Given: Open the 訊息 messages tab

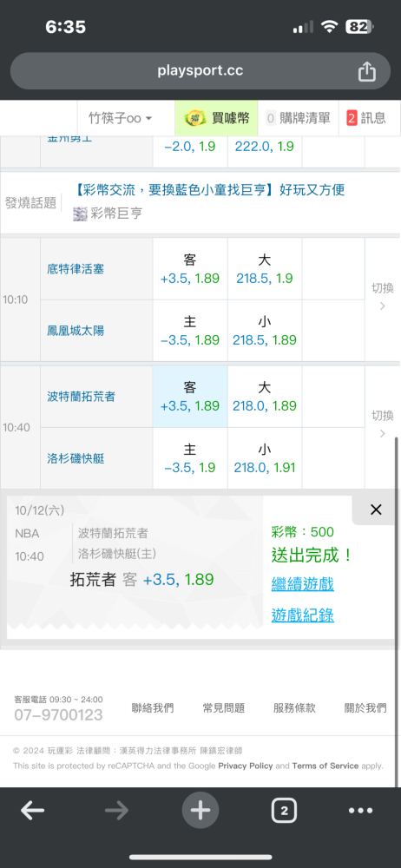Looking at the screenshot, I should pyautogui.click(x=366, y=118).
